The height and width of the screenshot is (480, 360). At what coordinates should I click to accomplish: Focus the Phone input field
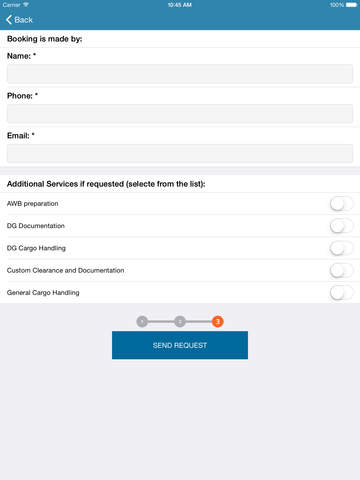click(180, 114)
